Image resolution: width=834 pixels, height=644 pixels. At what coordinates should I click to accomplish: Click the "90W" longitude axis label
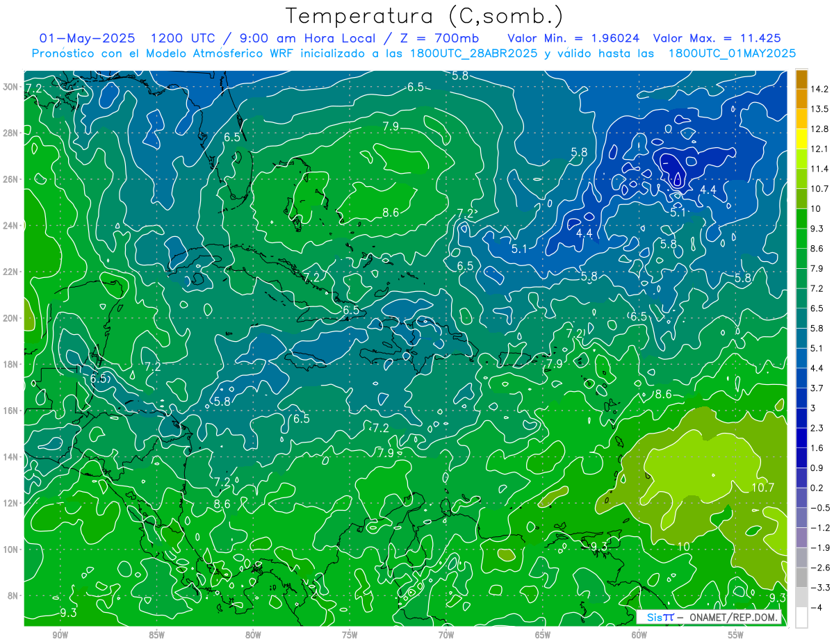pyautogui.click(x=60, y=635)
